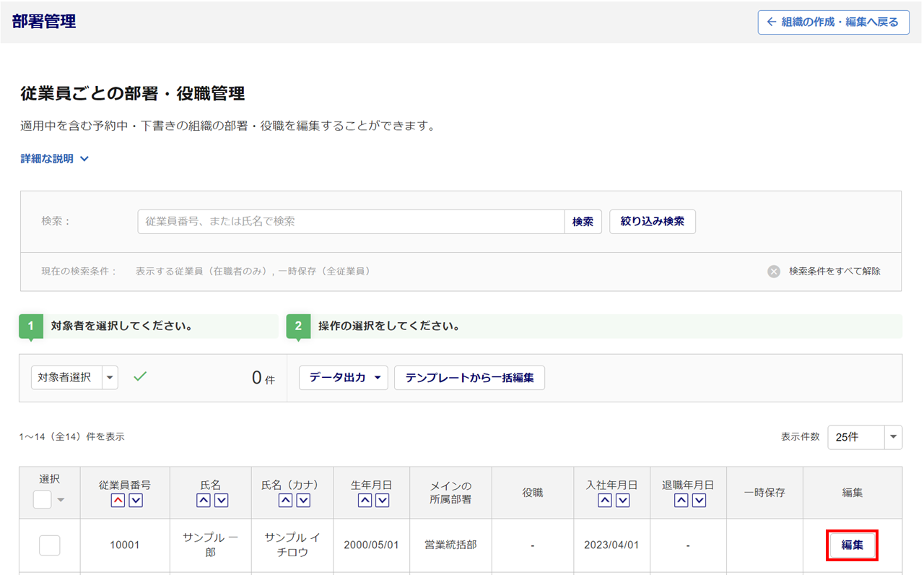Check the select-all checkbox in table header
This screenshot has height=575, width=924.
point(43,499)
